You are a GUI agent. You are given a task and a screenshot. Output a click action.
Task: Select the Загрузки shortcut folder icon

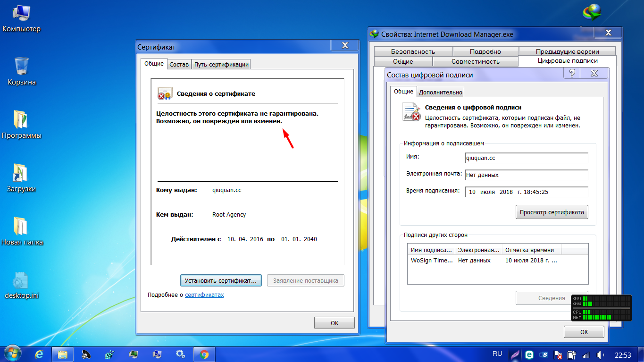[21, 178]
